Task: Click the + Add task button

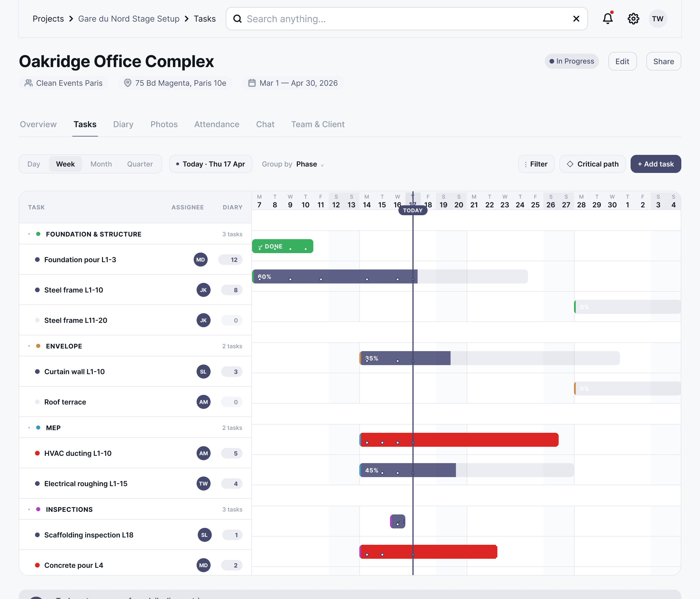Action: (656, 164)
